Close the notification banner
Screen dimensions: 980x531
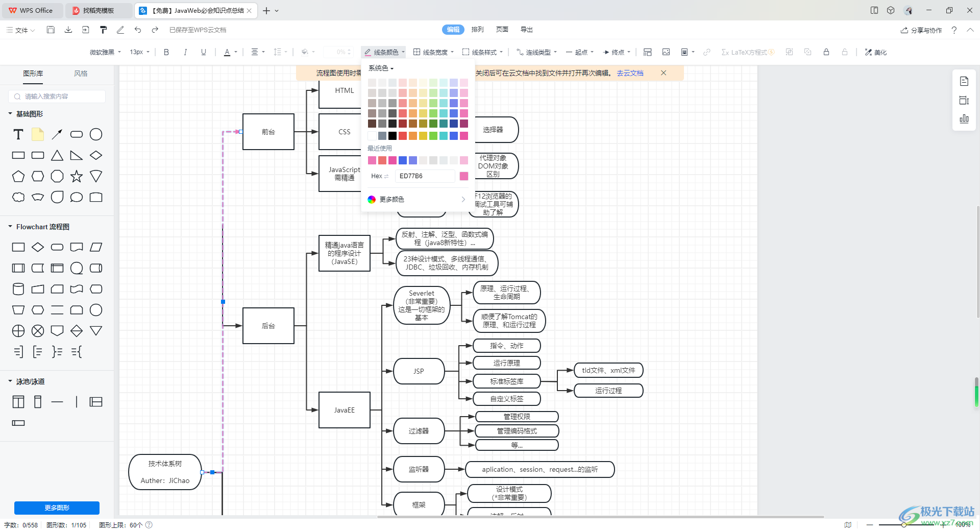[664, 73]
